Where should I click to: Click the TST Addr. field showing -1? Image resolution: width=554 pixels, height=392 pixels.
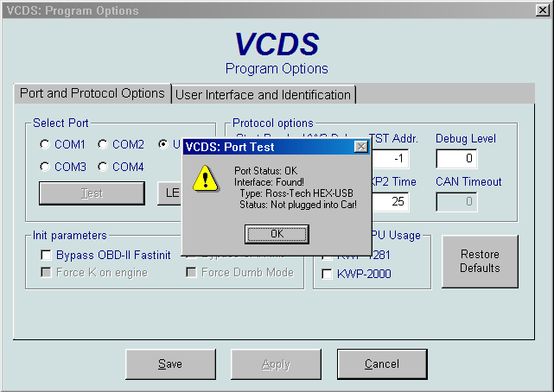click(x=390, y=158)
